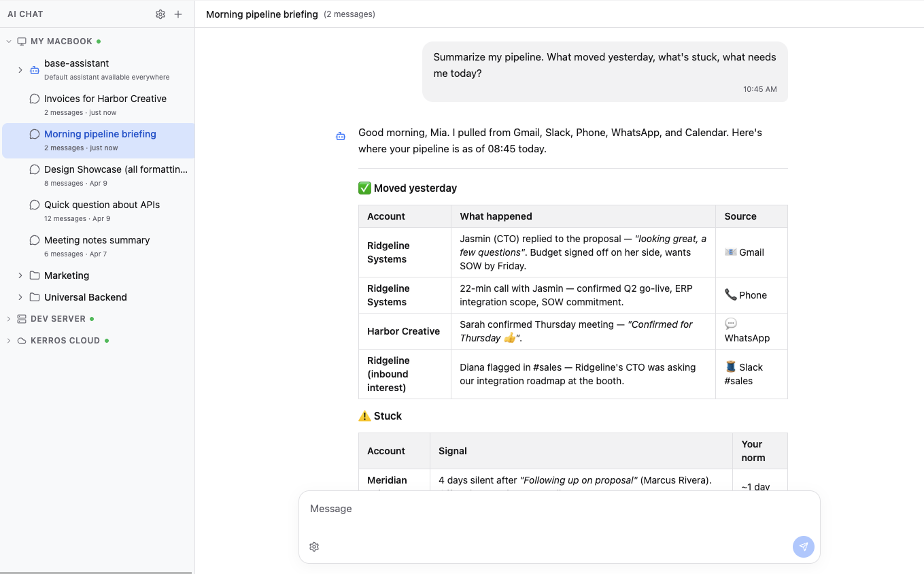Viewport: 924px width, 574px height.
Task: Expand the Universal Backend folder
Action: click(x=19, y=297)
